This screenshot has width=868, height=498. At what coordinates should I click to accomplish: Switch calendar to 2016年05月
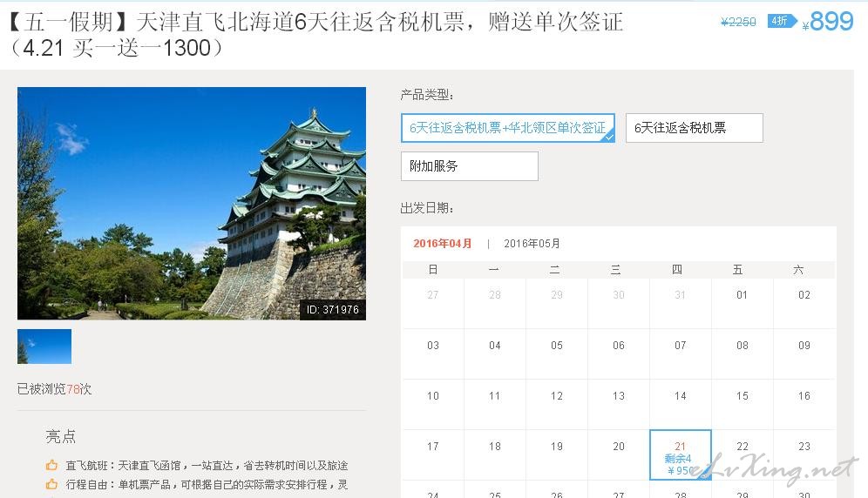(x=532, y=244)
